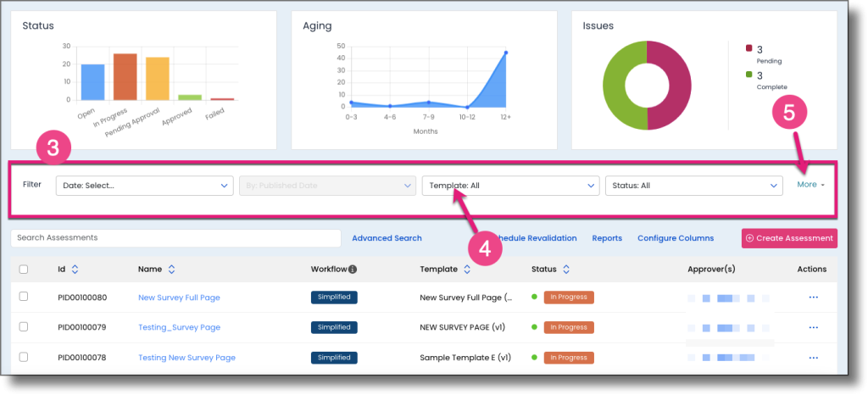The width and height of the screenshot is (868, 395).
Task: Expand the More filters menu
Action: click(811, 185)
